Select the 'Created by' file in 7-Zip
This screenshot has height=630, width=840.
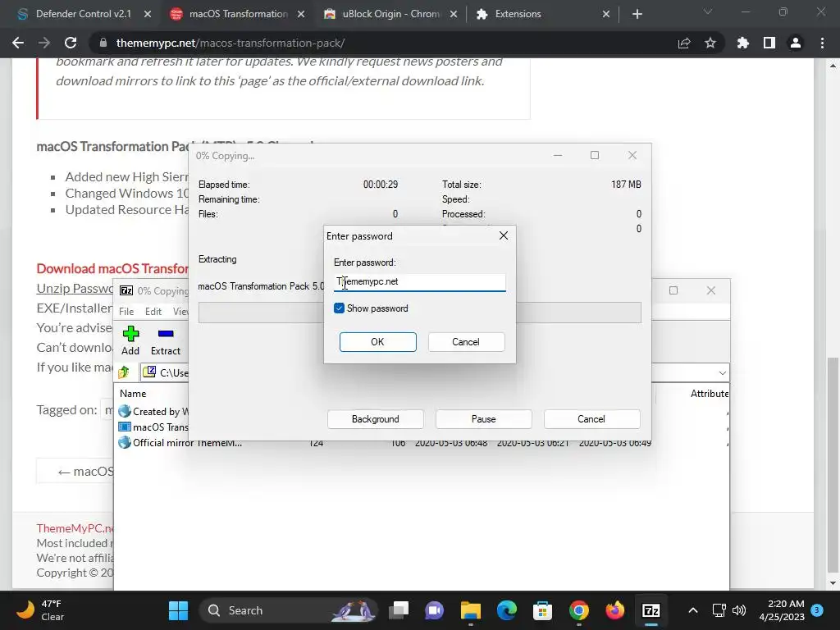point(153,412)
